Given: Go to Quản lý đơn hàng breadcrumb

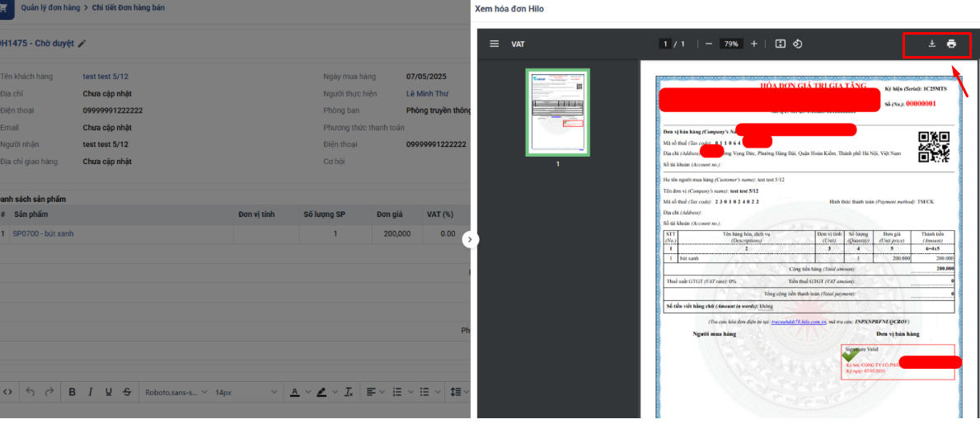Looking at the screenshot, I should point(49,7).
